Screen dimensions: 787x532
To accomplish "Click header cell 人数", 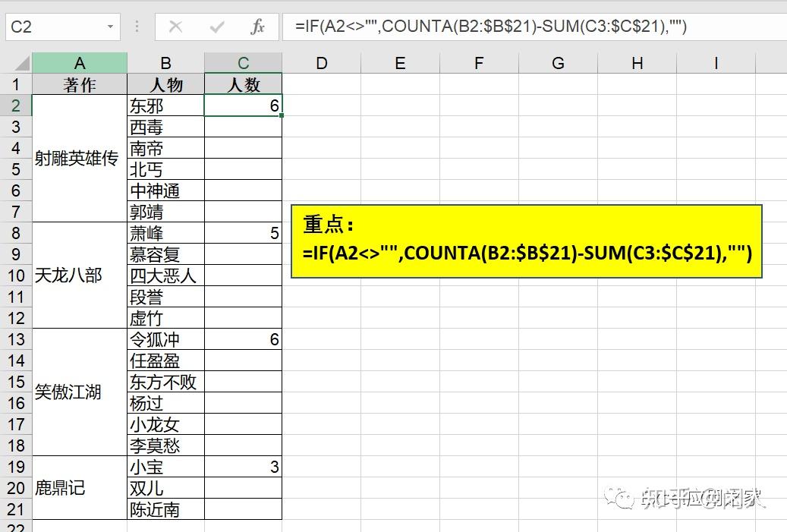I will tap(244, 84).
